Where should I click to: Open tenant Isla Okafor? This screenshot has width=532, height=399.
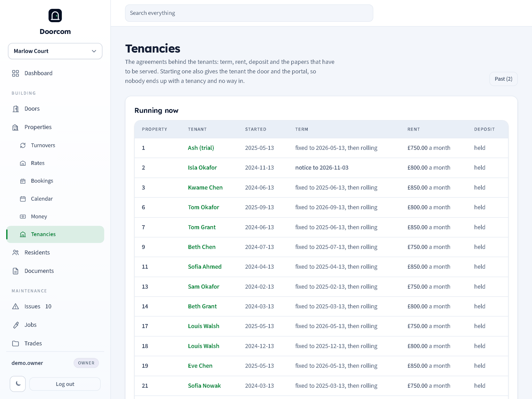point(202,168)
